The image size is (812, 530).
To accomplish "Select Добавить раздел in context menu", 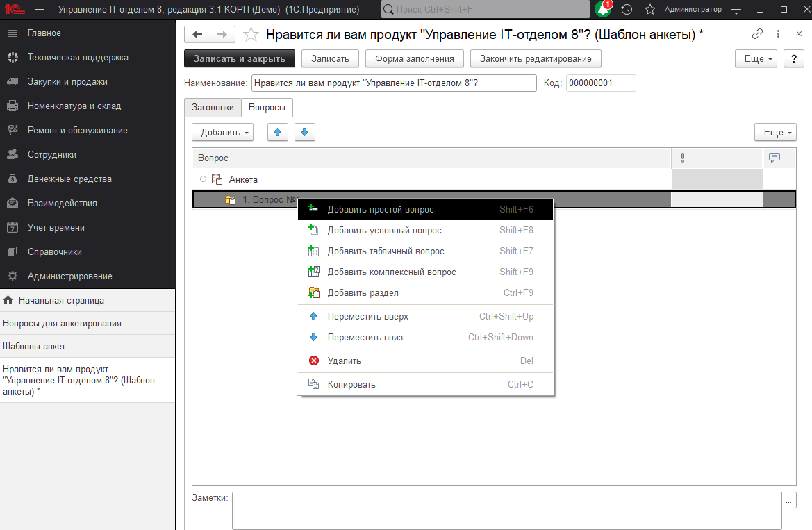I will point(363,292).
